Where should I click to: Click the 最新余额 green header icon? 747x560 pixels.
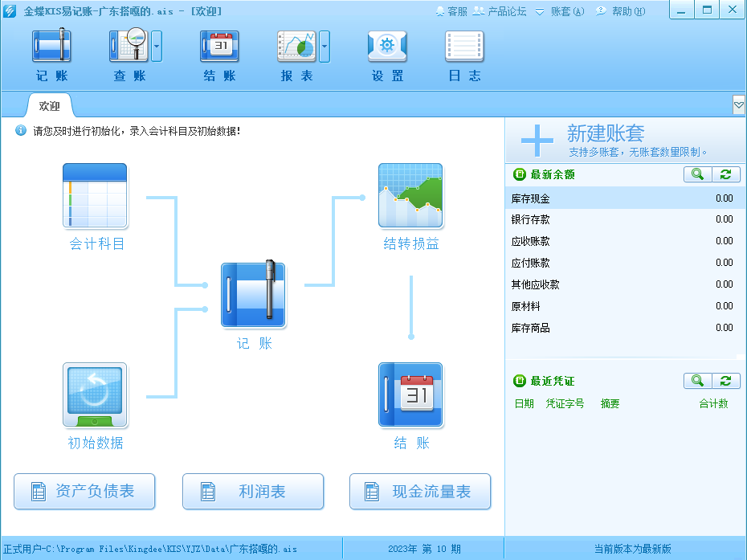coord(519,174)
